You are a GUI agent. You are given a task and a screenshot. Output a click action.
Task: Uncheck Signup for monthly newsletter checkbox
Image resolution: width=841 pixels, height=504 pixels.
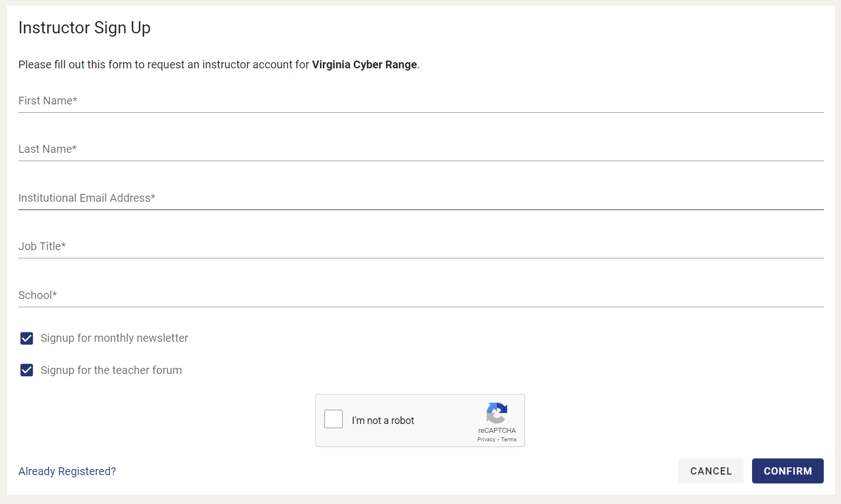click(27, 338)
